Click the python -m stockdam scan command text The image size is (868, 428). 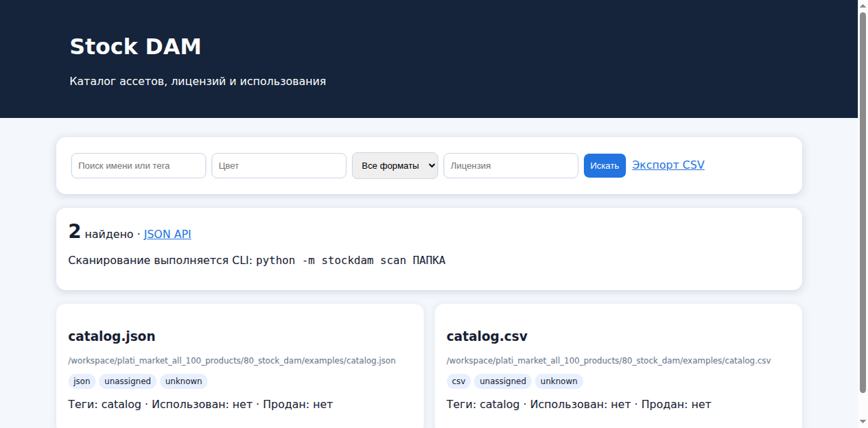(x=351, y=261)
